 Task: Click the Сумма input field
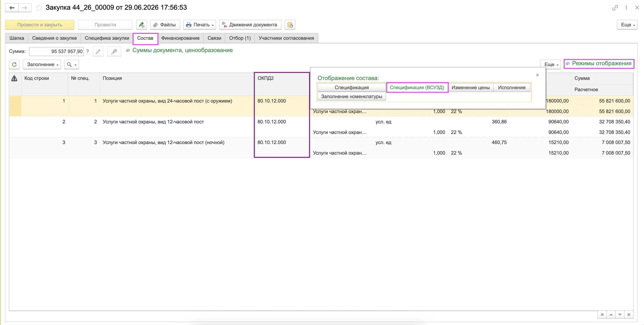(56, 51)
